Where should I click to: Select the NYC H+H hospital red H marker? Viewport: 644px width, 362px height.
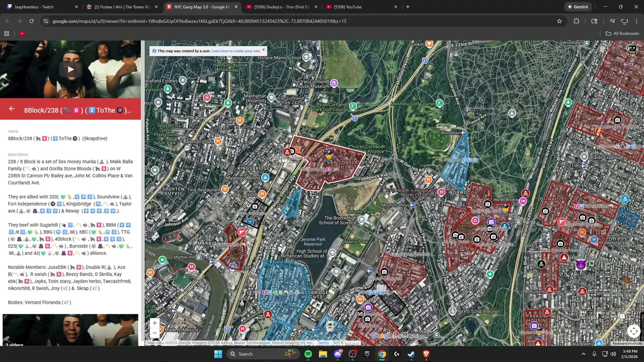tap(441, 192)
